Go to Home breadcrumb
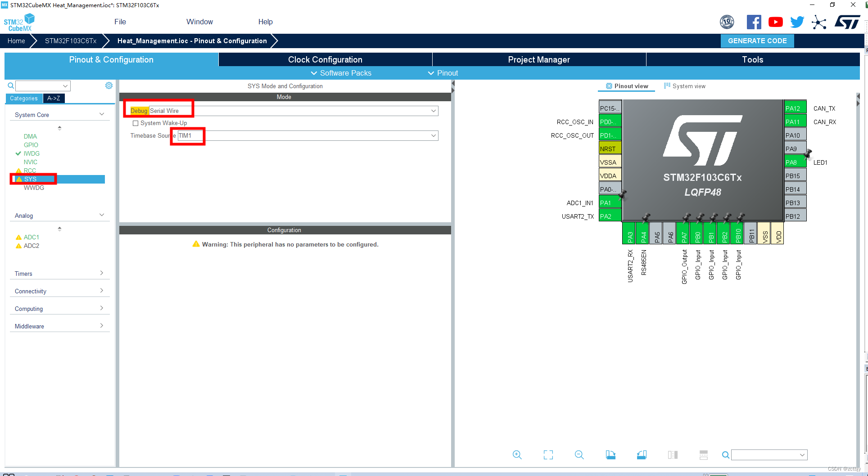The height and width of the screenshot is (476, 868). point(16,40)
